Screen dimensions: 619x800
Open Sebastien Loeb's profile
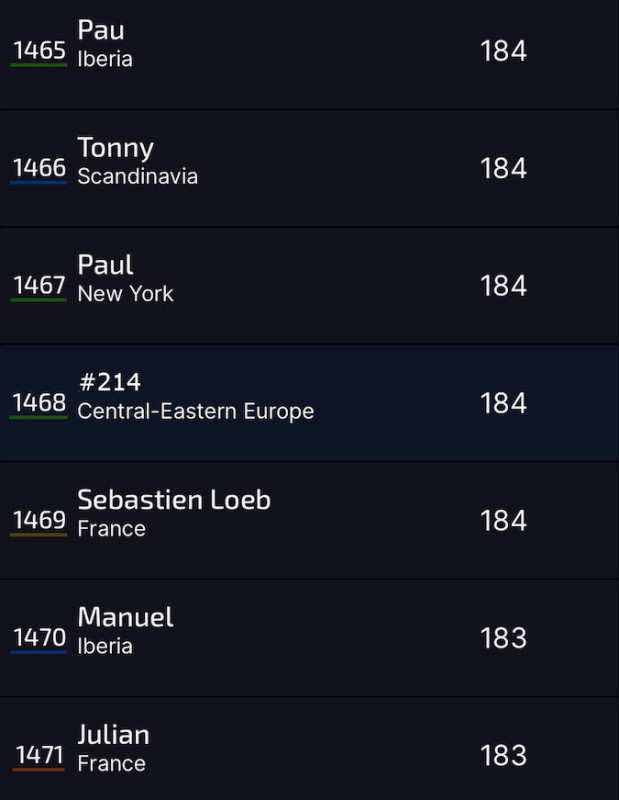click(309, 520)
